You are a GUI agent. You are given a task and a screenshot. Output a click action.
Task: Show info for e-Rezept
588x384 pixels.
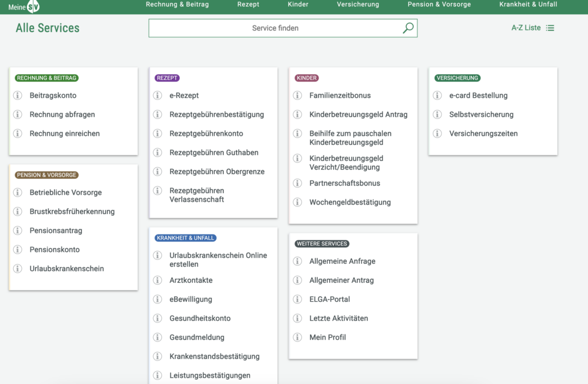pyautogui.click(x=157, y=95)
